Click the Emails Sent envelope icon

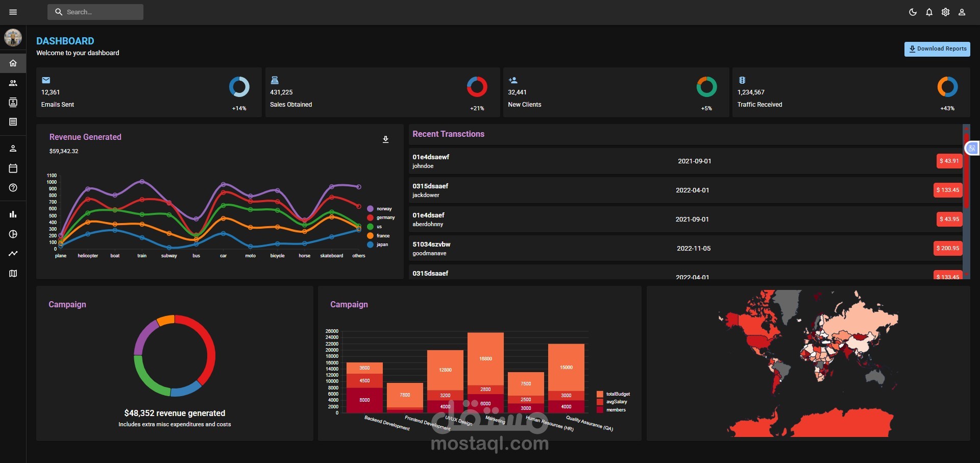pyautogui.click(x=46, y=80)
